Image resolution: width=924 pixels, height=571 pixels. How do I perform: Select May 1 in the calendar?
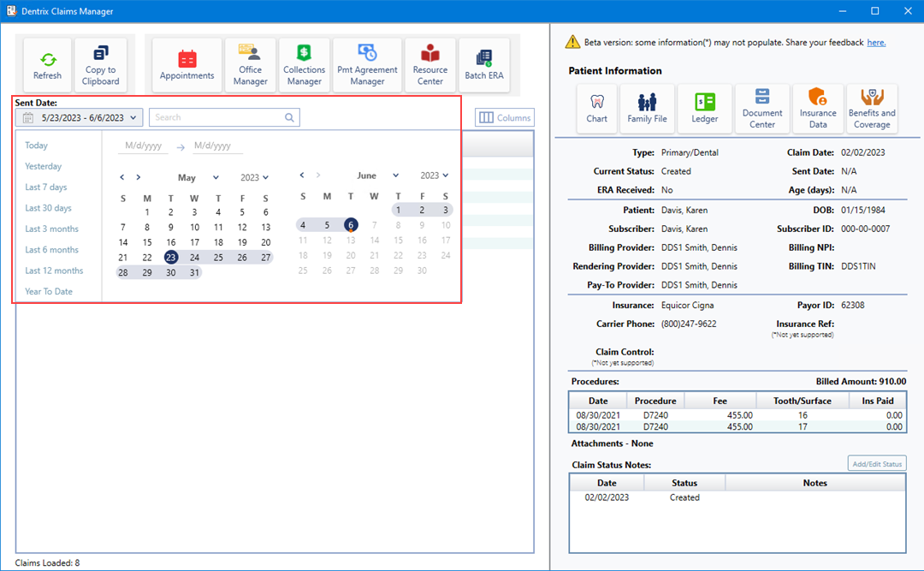[x=147, y=212]
